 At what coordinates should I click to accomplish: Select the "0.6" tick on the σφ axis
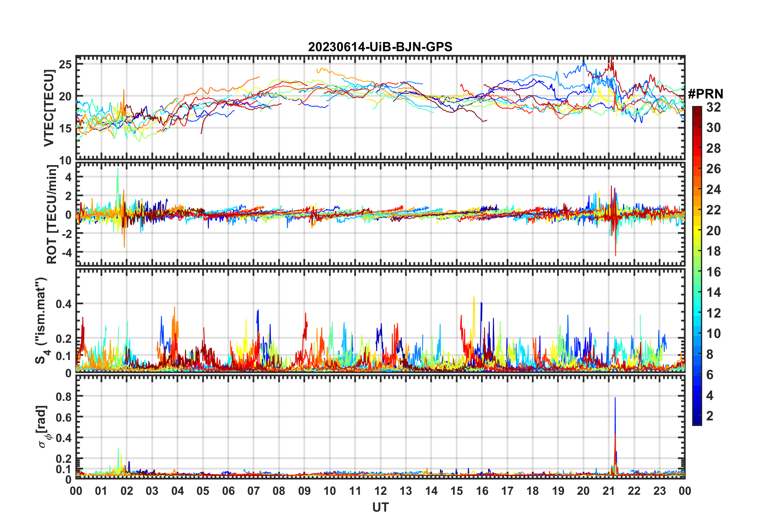click(64, 417)
